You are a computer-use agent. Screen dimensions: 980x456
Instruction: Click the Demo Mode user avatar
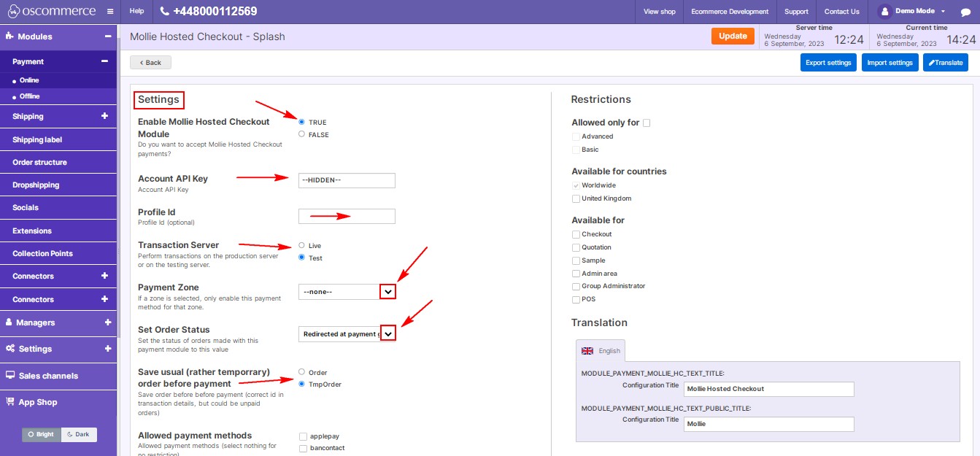[885, 11]
